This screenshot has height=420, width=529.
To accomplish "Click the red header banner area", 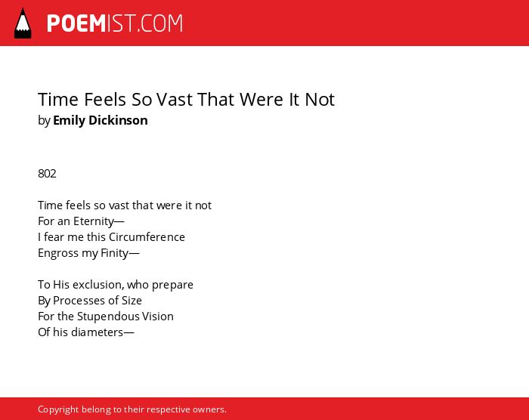I will pos(264,23).
